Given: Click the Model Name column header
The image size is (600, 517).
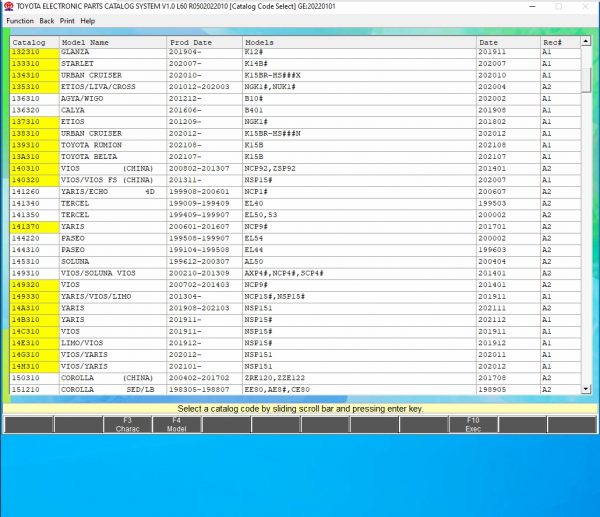Looking at the screenshot, I should pyautogui.click(x=113, y=42).
